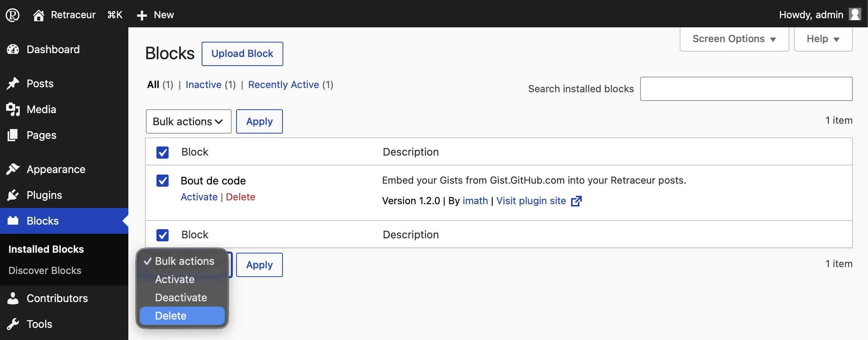Click the Search installed blocks field
The width and height of the screenshot is (868, 340).
pos(746,89)
